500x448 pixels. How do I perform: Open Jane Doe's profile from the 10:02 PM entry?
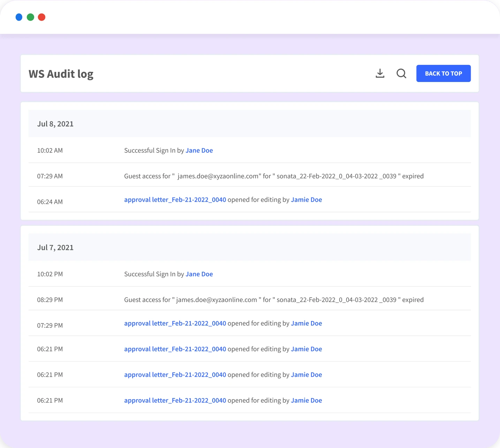[x=199, y=274]
